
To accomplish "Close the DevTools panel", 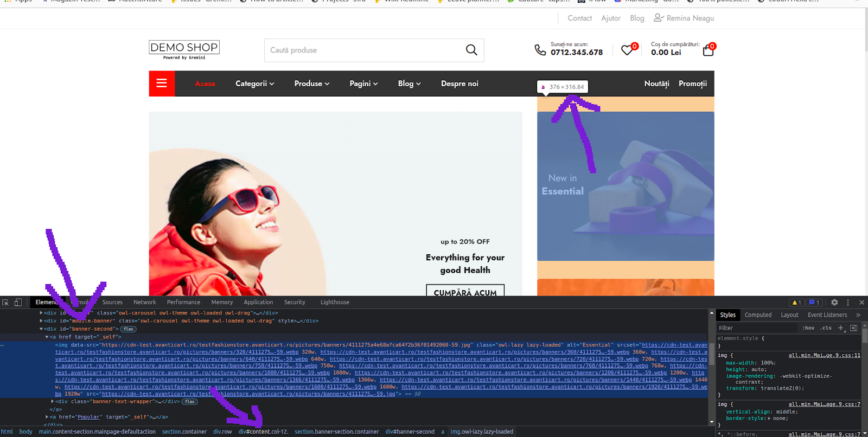I will tap(861, 303).
